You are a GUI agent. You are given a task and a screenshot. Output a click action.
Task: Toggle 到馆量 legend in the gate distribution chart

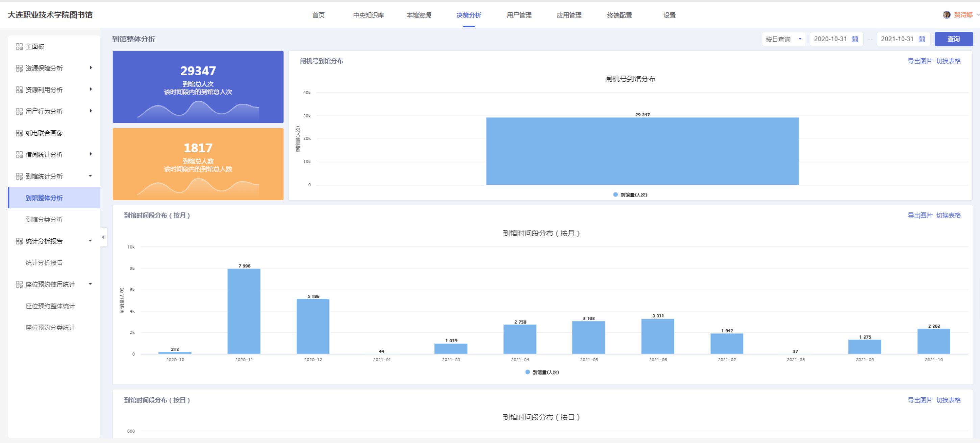[630, 195]
